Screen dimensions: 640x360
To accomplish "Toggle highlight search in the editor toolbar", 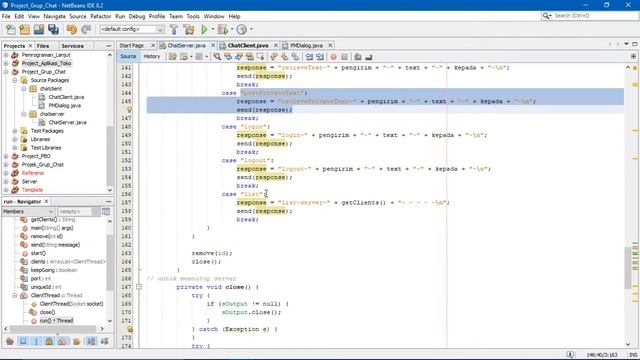I will click(249, 57).
